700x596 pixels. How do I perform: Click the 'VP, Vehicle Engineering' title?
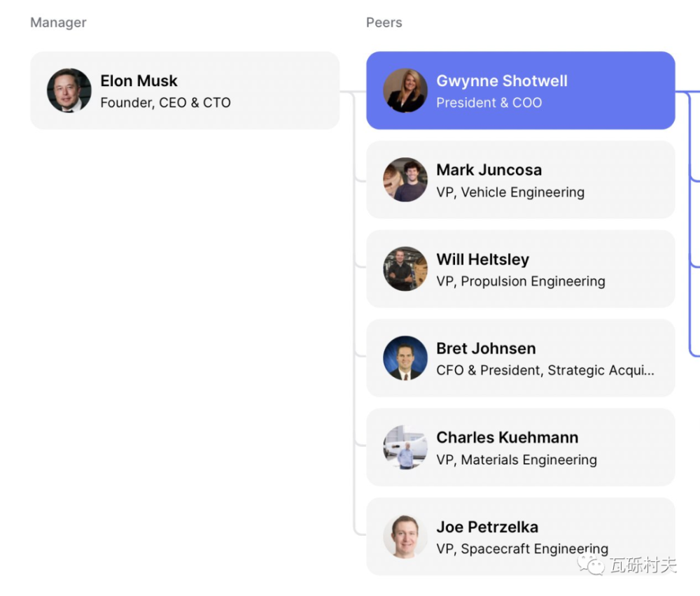(510, 192)
